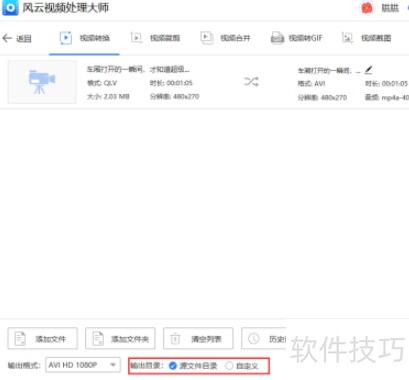Click the 历史 history button
The image size is (409, 380).
click(264, 339)
